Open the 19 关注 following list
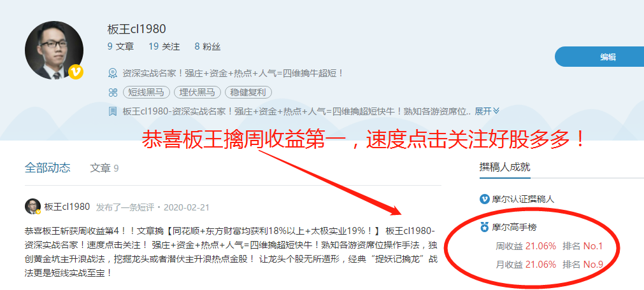Viewport: 644px width, 290px height. pos(164,47)
